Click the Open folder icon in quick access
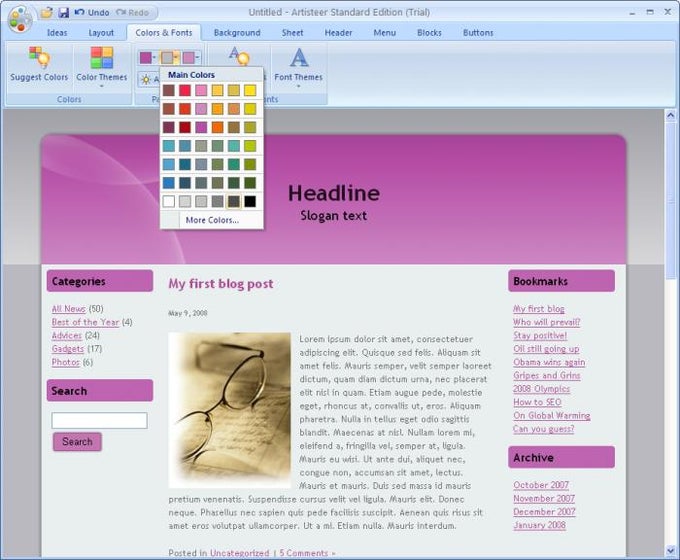The height and width of the screenshot is (560, 680). click(x=46, y=13)
